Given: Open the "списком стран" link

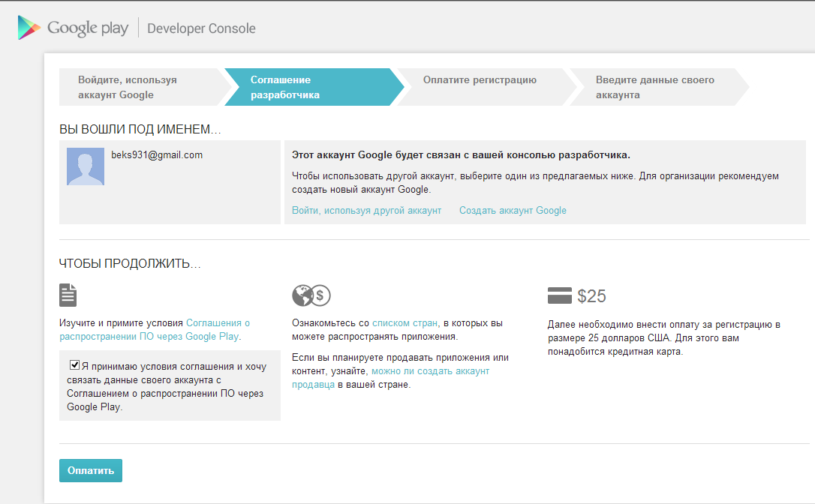Looking at the screenshot, I should click(405, 323).
